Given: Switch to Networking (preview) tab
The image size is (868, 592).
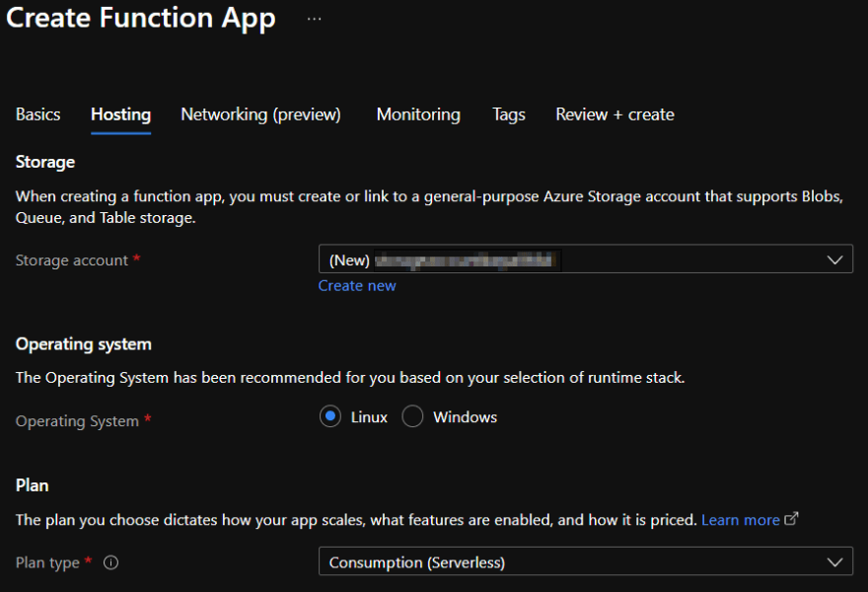Looking at the screenshot, I should coord(260,114).
